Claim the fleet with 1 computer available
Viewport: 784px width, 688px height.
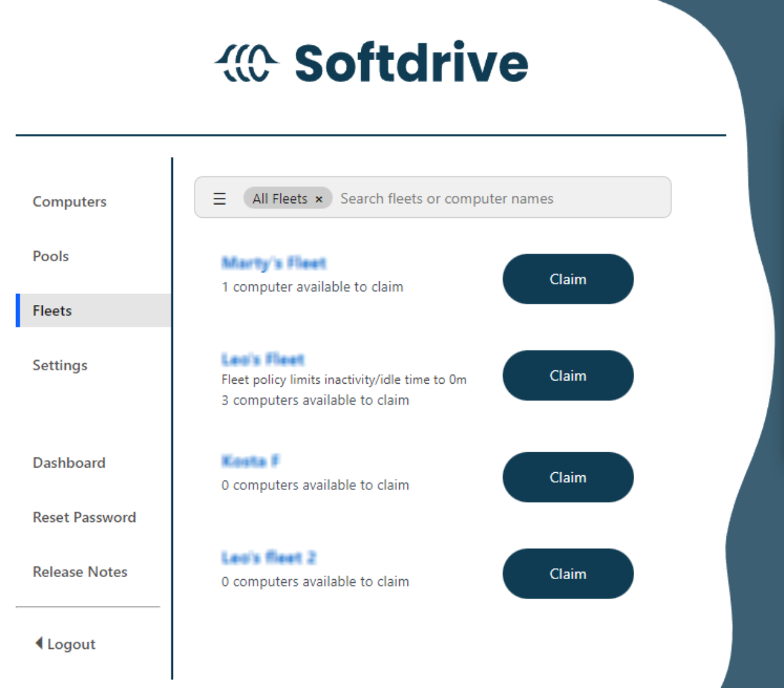click(x=568, y=279)
